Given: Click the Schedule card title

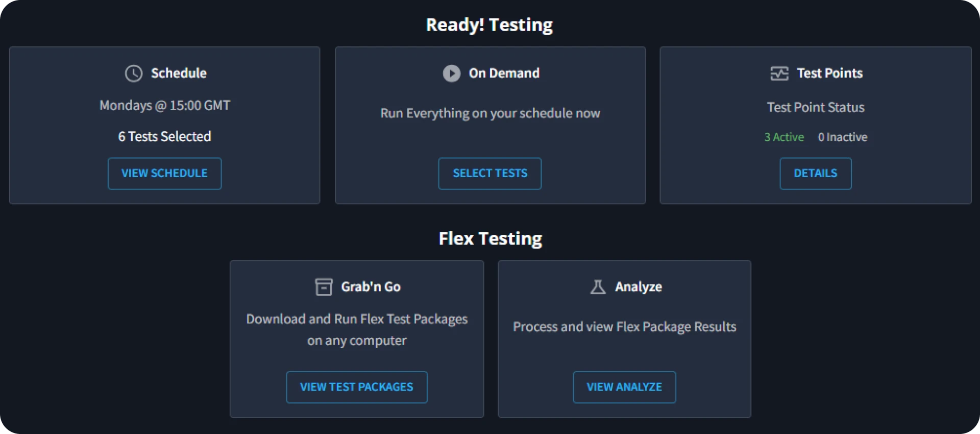Looking at the screenshot, I should 179,74.
